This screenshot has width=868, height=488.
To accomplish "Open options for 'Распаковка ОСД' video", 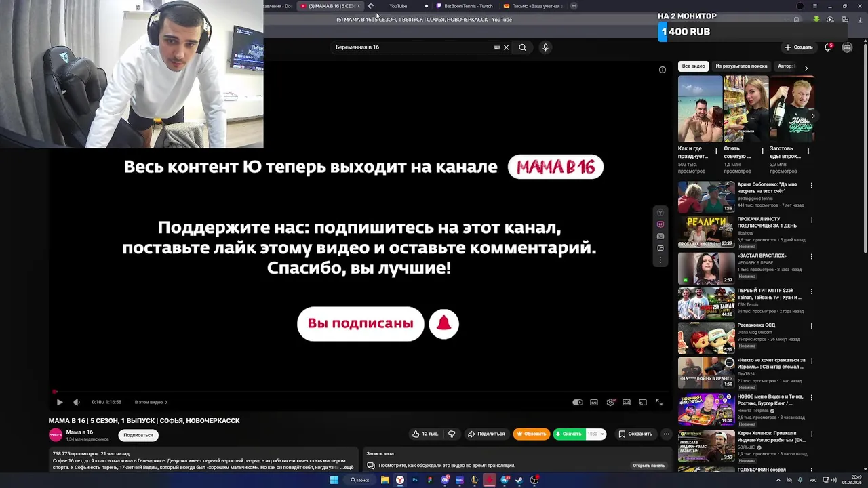I will tap(811, 326).
